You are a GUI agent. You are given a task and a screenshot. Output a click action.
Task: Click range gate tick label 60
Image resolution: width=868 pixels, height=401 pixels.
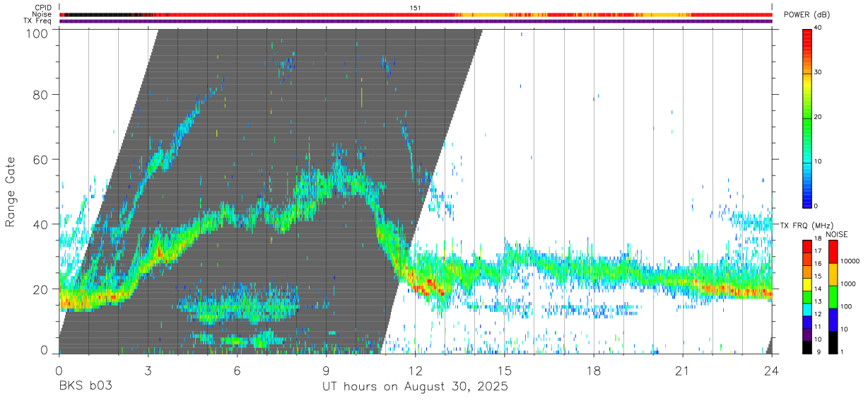[x=41, y=159]
